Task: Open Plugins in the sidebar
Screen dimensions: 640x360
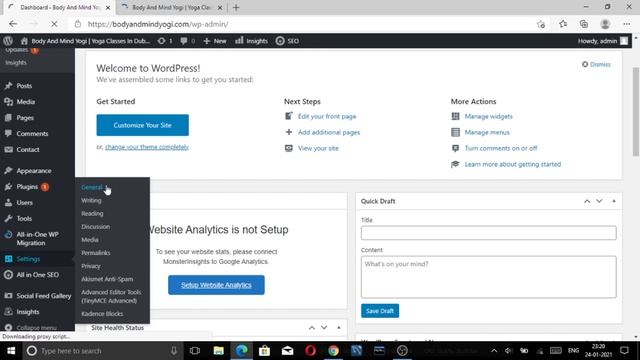Action: click(x=27, y=187)
